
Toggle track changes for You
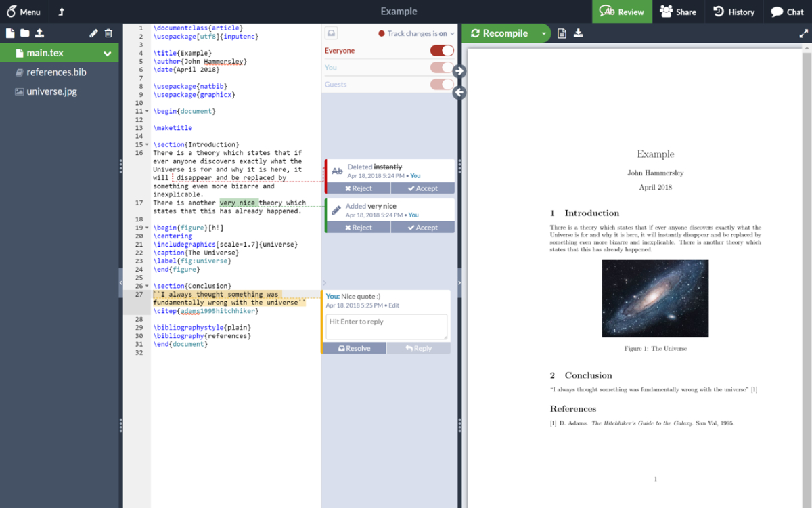coord(442,68)
